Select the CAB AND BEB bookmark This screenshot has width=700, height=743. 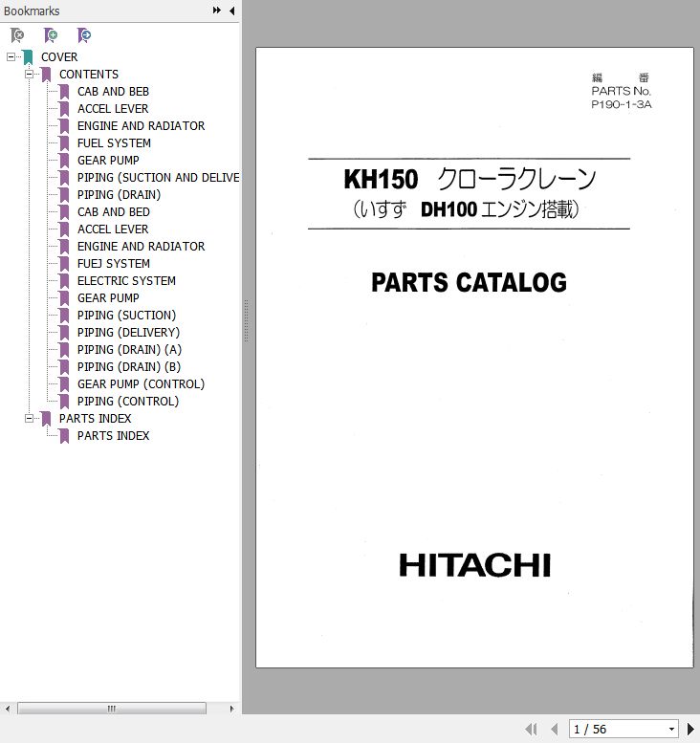[113, 92]
